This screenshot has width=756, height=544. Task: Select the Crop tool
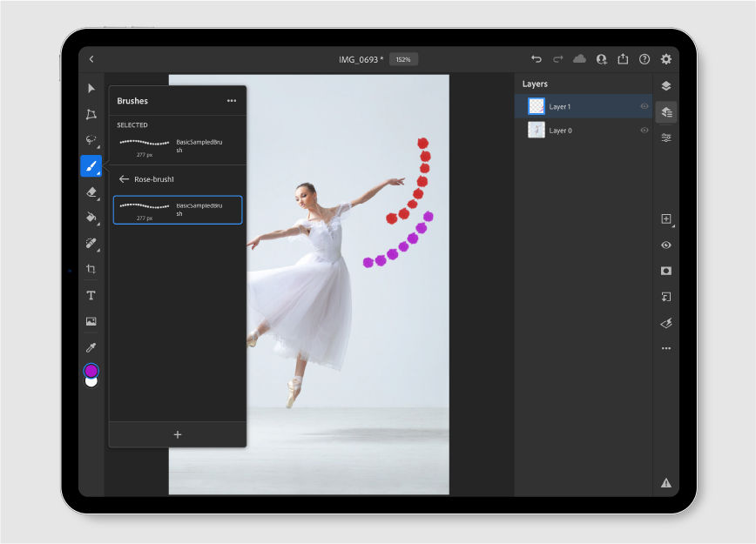91,269
